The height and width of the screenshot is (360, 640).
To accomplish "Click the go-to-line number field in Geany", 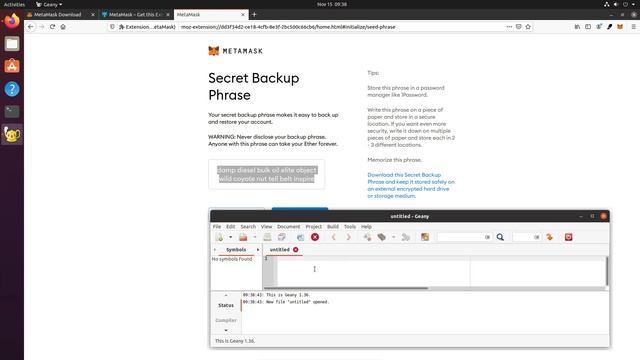I will click(x=527, y=237).
